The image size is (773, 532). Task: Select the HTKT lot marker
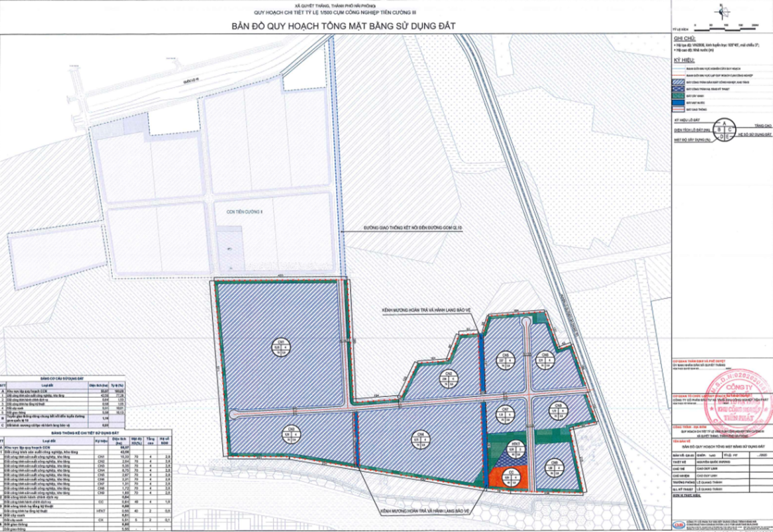(x=514, y=445)
